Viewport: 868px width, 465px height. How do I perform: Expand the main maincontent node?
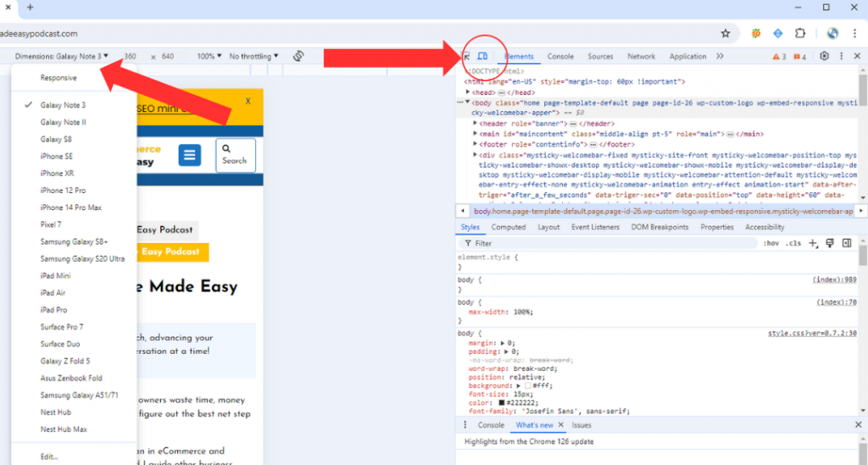[x=475, y=134]
